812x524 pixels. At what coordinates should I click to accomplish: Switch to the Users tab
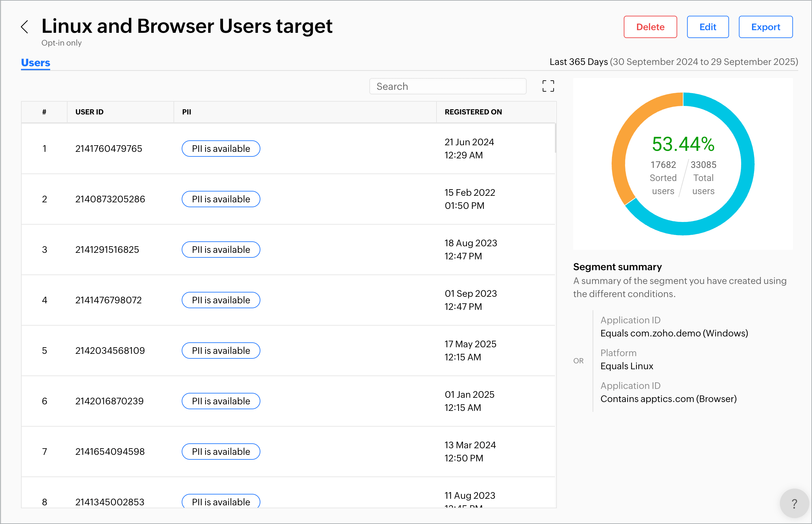35,63
